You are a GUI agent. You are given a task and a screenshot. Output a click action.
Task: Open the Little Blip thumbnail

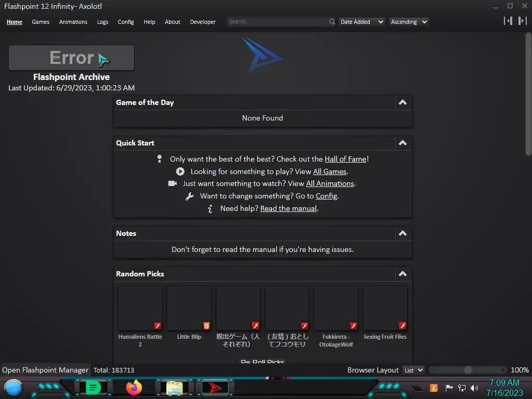click(189, 308)
